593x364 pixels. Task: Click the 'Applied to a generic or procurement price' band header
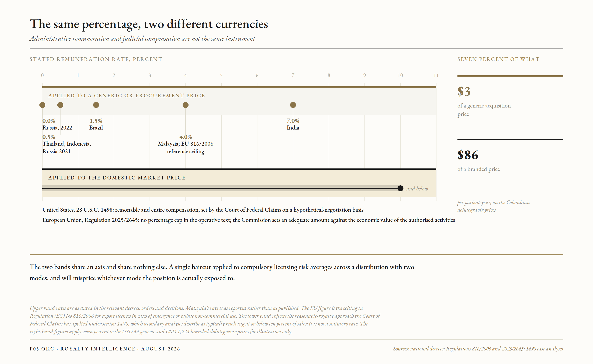pos(126,96)
